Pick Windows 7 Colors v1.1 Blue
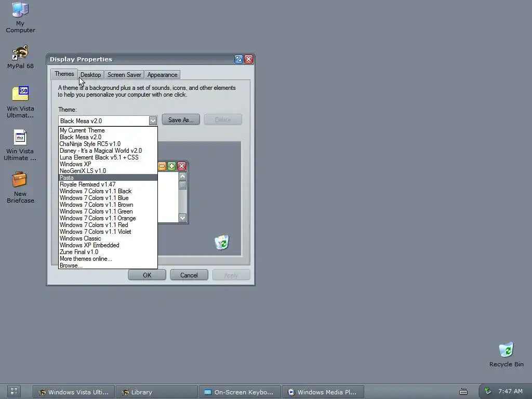The width and height of the screenshot is (532, 399). pos(108,198)
